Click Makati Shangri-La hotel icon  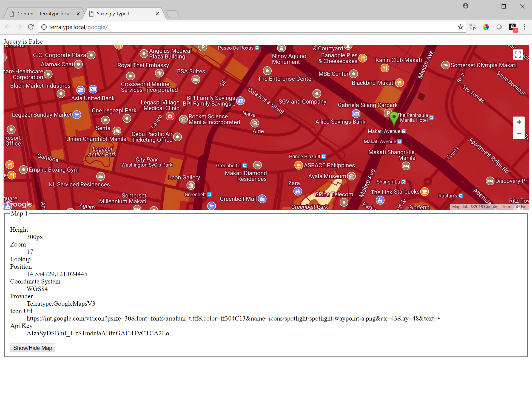coord(406,166)
